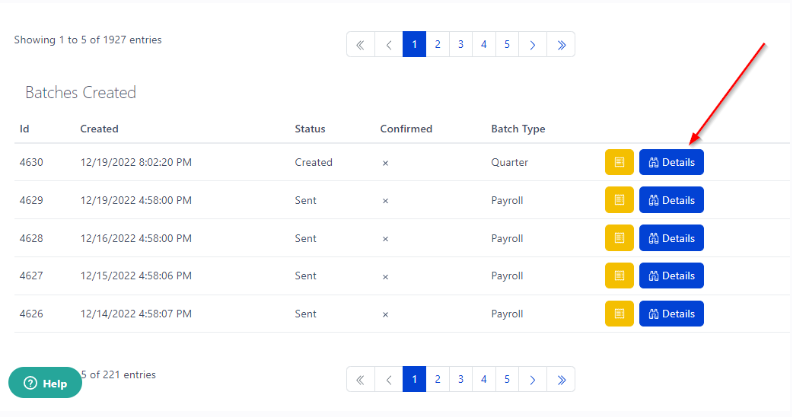Open Details for batch 4629
792x417 pixels.
(671, 200)
